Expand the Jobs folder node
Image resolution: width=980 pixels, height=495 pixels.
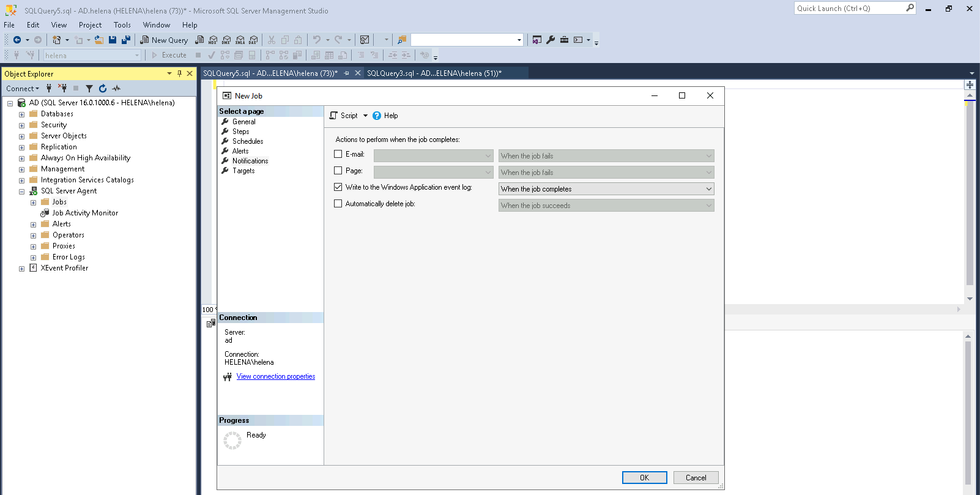click(x=33, y=203)
